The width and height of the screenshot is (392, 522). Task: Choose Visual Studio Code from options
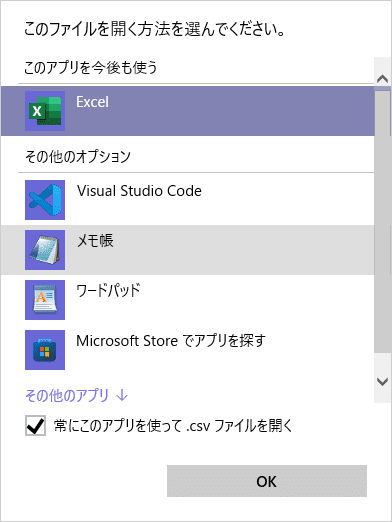coord(187,200)
